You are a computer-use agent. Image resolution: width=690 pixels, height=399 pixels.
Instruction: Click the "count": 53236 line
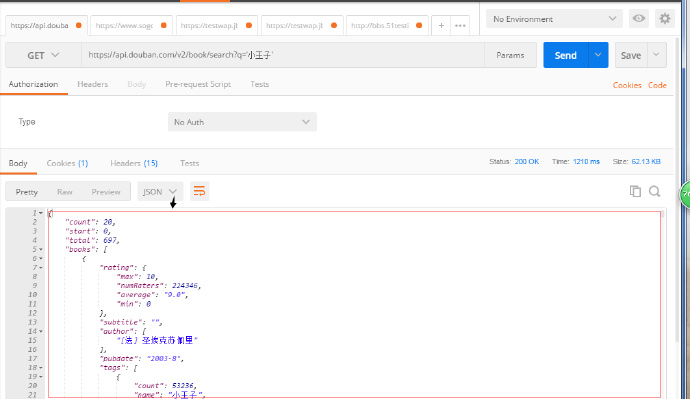point(165,386)
